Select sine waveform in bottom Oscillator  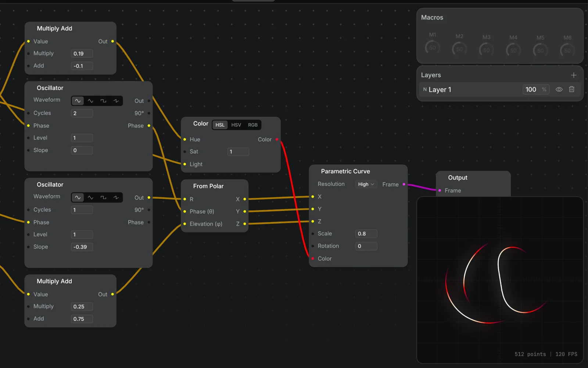point(78,198)
